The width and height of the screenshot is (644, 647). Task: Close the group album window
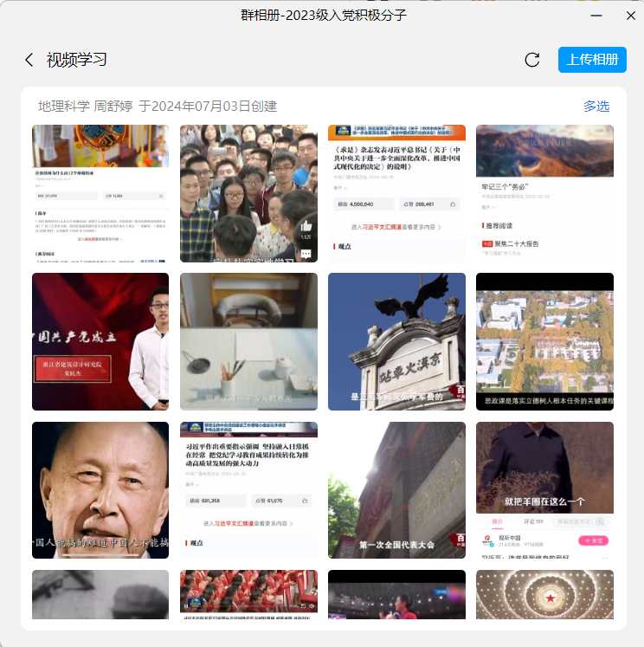(x=630, y=16)
